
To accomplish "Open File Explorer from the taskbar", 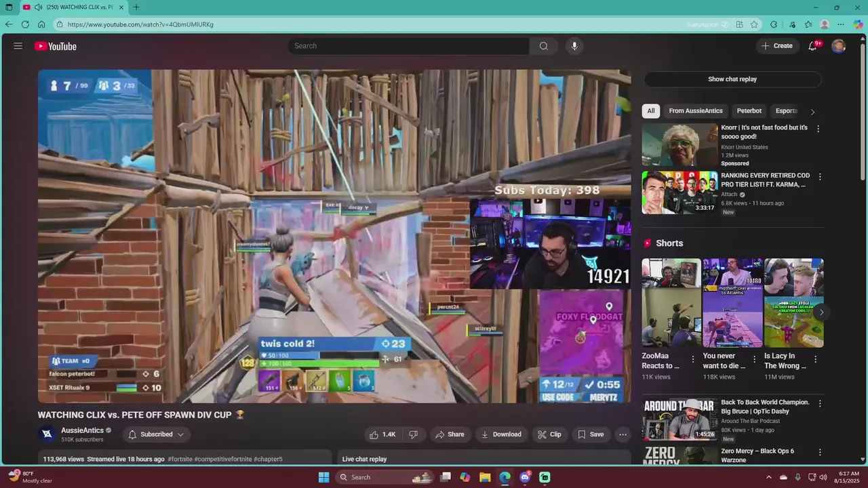I will 485,477.
